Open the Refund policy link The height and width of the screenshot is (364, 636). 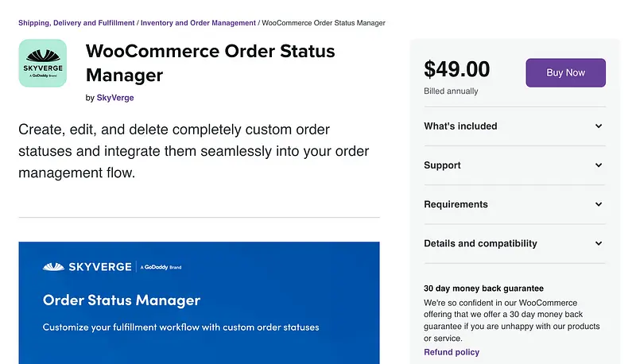452,352
